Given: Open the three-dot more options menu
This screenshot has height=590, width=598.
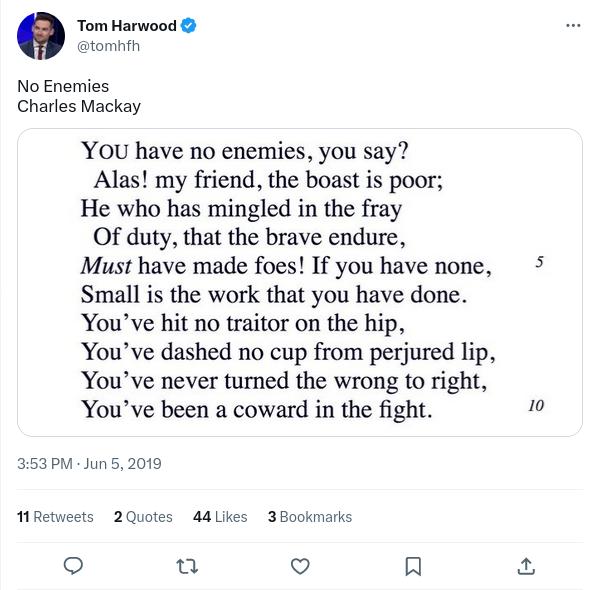Looking at the screenshot, I should point(573,26).
